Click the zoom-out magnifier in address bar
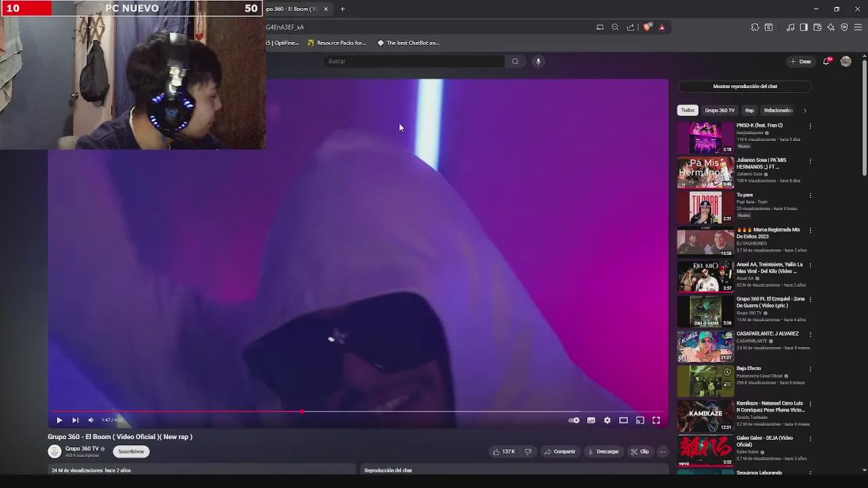This screenshot has height=488, width=868. coord(615,27)
